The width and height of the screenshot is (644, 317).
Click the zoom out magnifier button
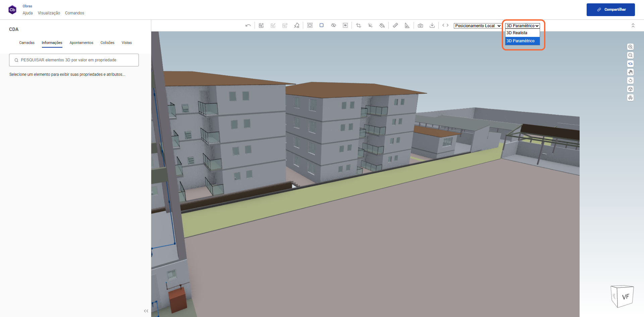[x=630, y=55]
